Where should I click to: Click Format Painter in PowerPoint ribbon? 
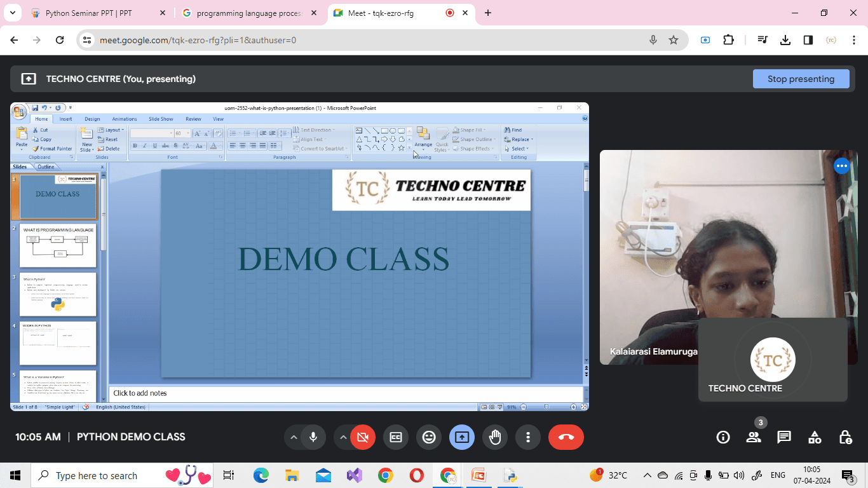coord(52,149)
